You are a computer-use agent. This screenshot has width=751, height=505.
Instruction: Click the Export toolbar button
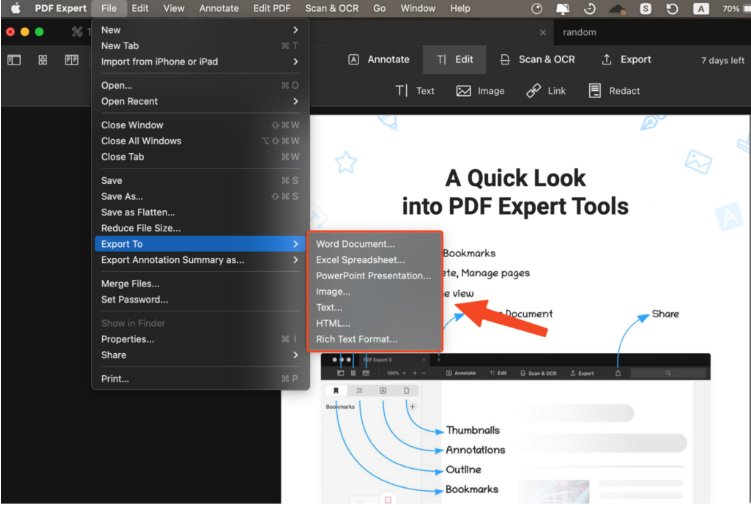[625, 60]
